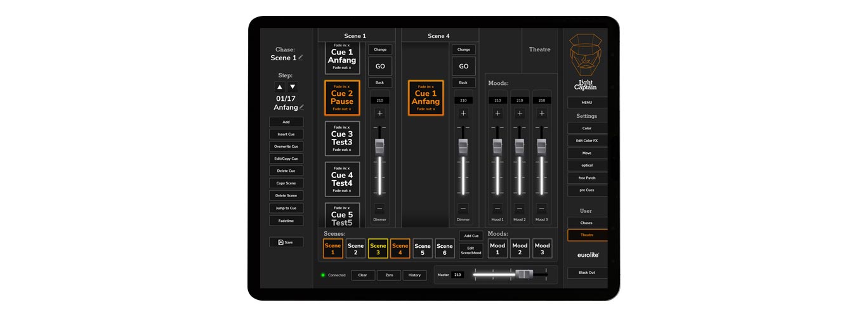This screenshot has height=317, width=868.
Task: Open the Edit Color FX settings
Action: click(586, 141)
